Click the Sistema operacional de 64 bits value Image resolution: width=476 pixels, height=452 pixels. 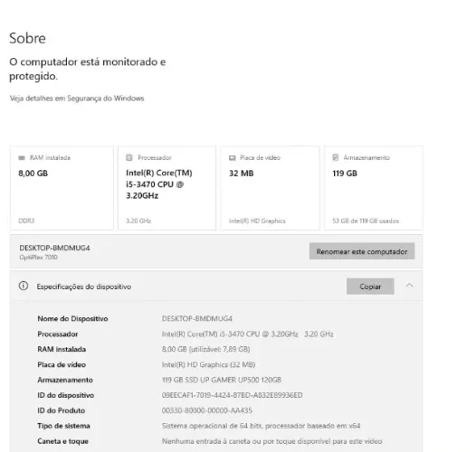point(261,426)
